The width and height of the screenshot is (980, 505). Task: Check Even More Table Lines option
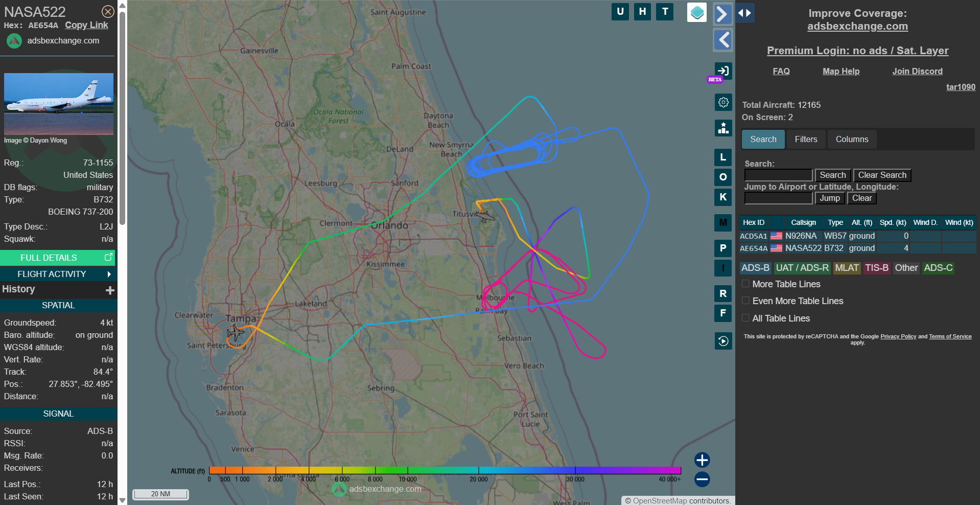[x=746, y=301]
